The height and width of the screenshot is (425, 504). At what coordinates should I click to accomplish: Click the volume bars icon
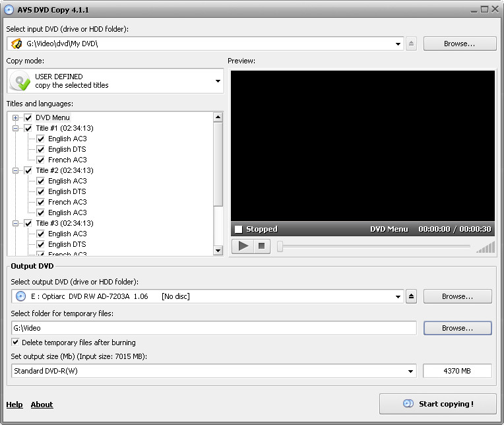486,247
